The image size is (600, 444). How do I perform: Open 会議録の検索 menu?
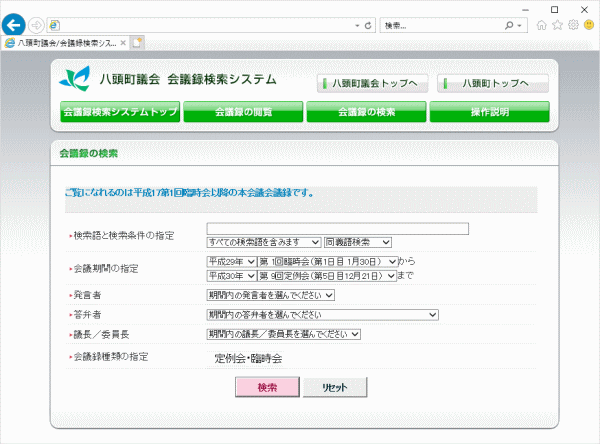click(366, 112)
